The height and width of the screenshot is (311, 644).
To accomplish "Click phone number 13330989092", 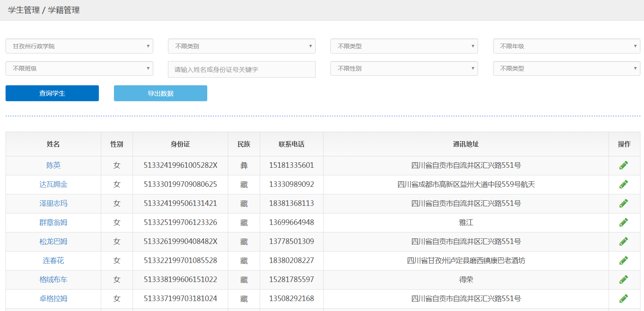I will coord(291,184).
